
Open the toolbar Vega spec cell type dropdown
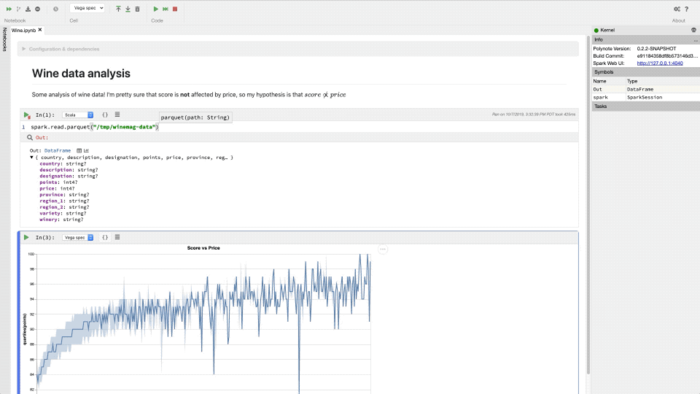[87, 8]
